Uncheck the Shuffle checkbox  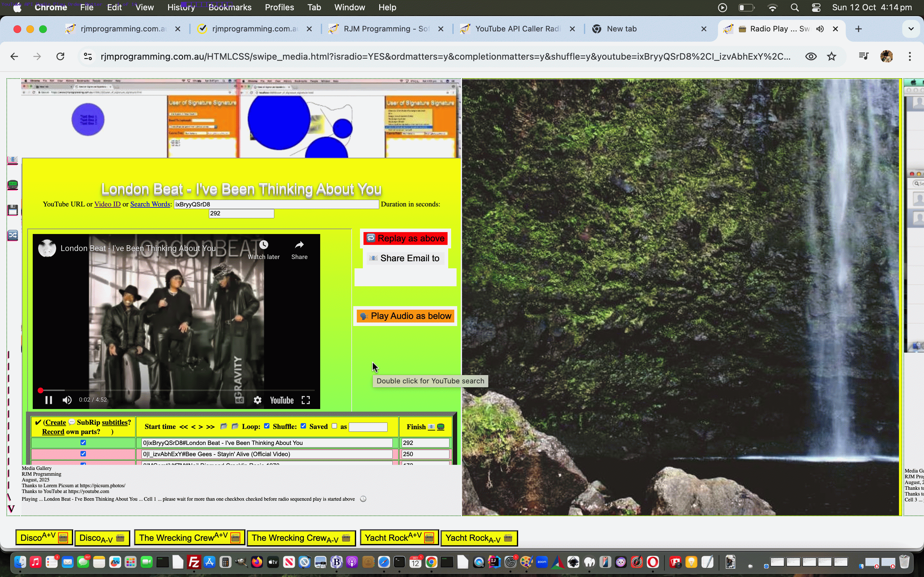tap(303, 426)
